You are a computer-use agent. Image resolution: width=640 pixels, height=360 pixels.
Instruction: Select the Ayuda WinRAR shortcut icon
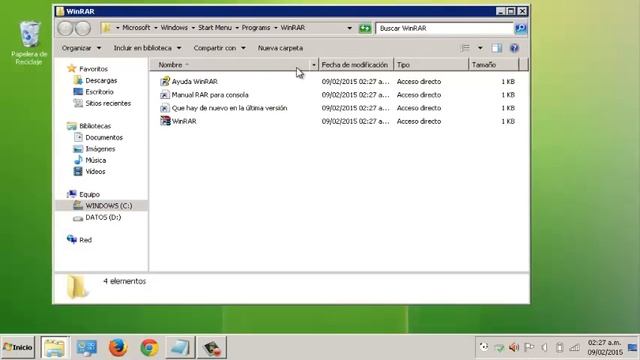(165, 81)
